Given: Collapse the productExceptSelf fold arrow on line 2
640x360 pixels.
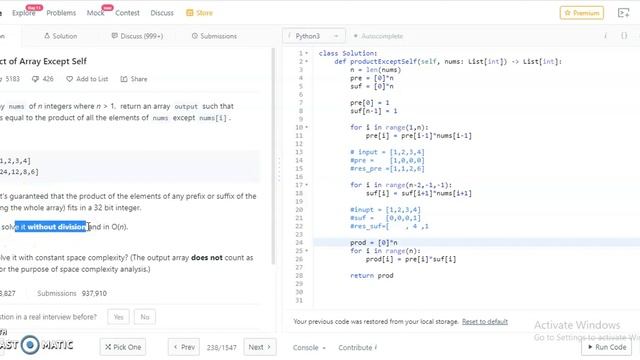Looking at the screenshot, I should [307, 62].
